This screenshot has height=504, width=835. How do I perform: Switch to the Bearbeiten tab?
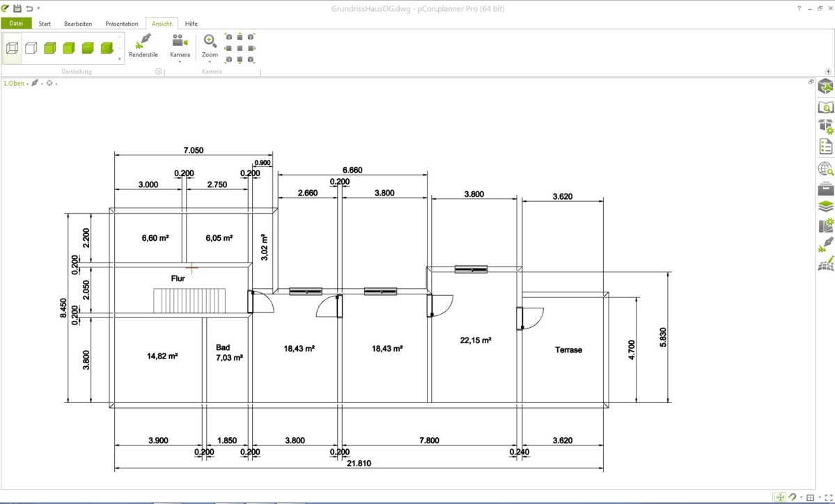tap(78, 24)
